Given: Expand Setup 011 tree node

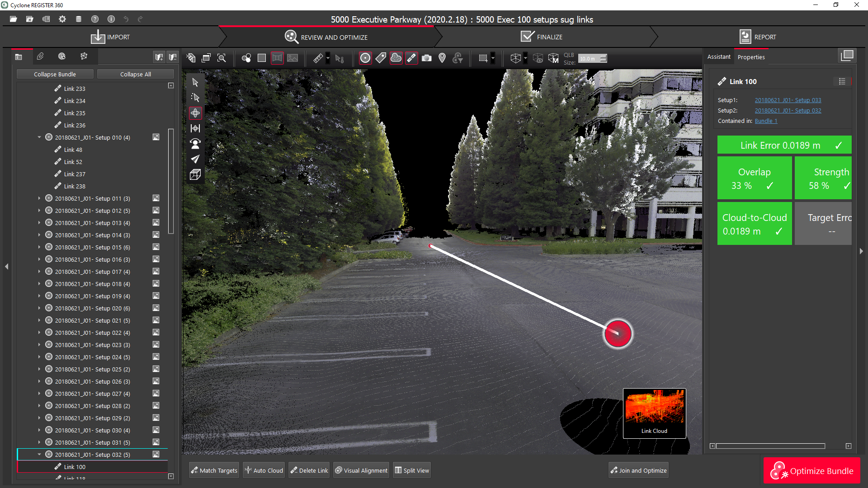Looking at the screenshot, I should pyautogui.click(x=39, y=198).
